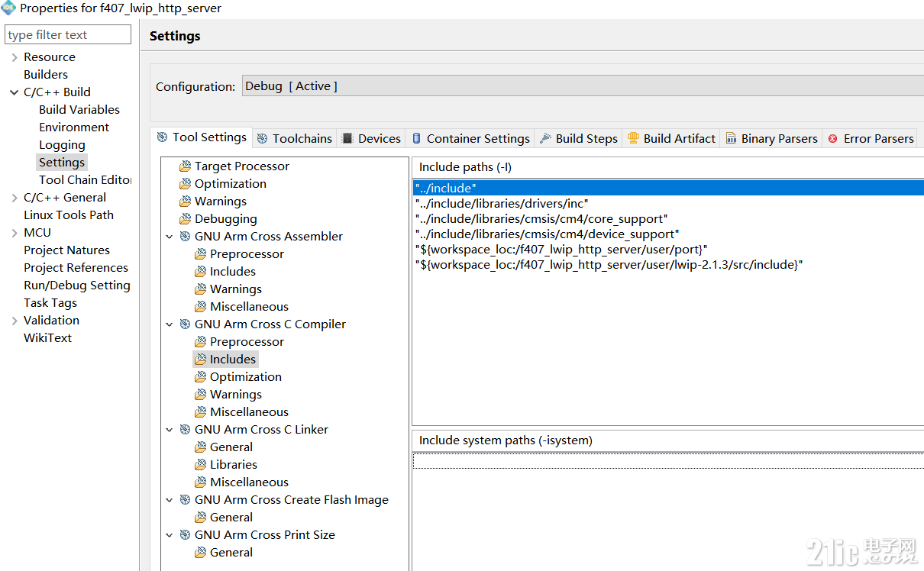
Task: Select General under GNU Arm Cross Print Size
Action: (231, 553)
